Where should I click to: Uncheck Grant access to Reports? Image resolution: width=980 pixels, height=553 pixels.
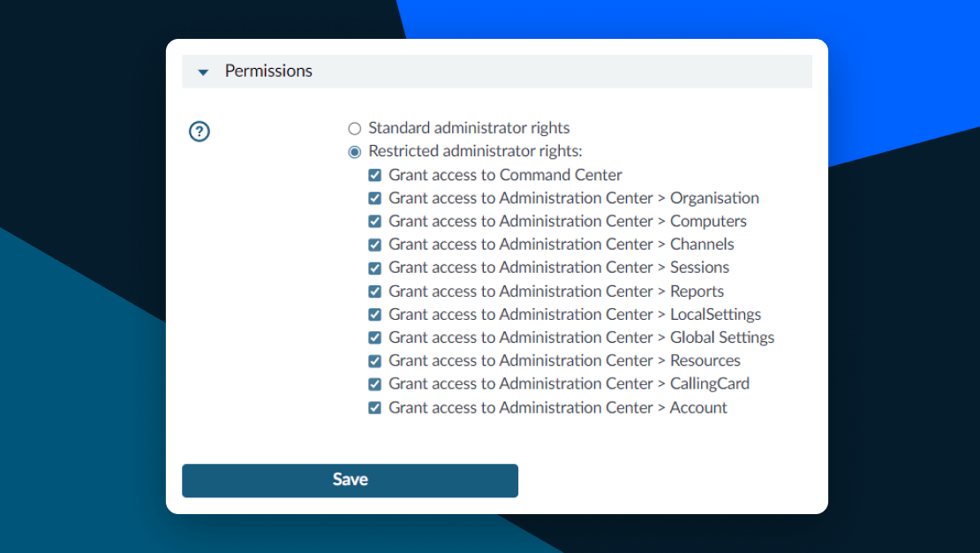374,291
